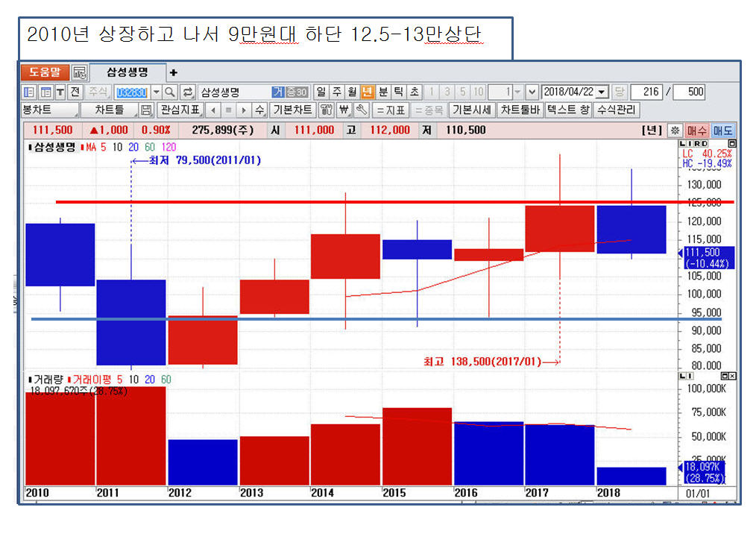
Task: Click the snowflake settings icon near 매수
Action: (x=674, y=130)
